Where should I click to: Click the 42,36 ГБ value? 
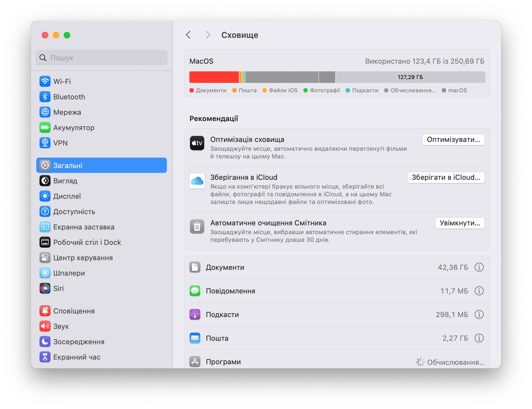[x=453, y=267]
